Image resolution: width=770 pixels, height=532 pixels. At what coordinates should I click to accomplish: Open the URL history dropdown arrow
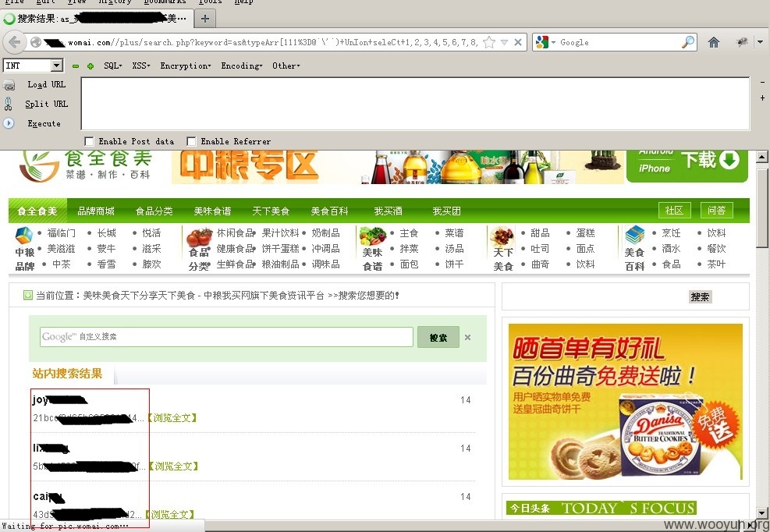click(504, 42)
